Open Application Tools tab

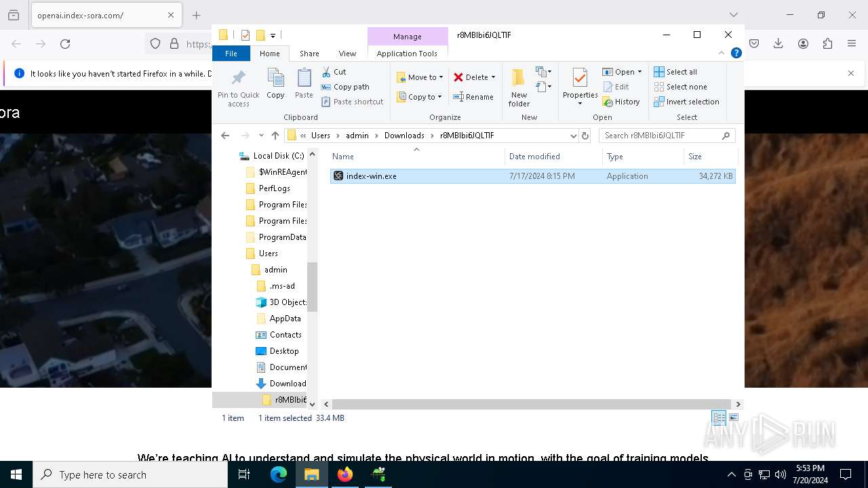point(407,54)
